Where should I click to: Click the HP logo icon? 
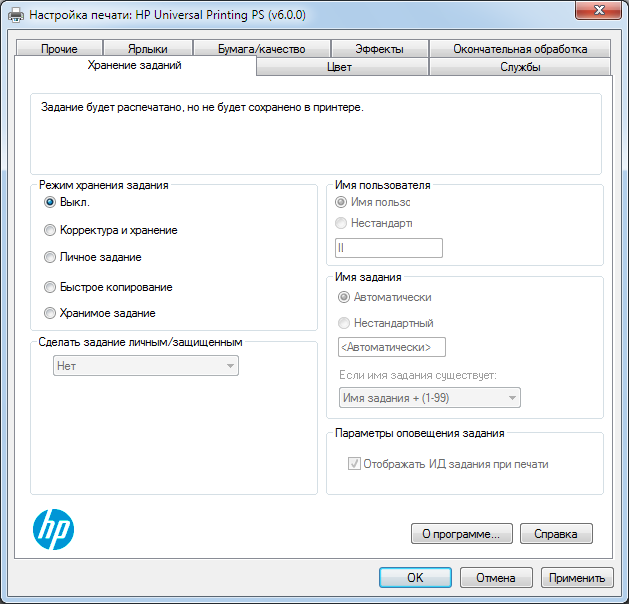coord(54,530)
